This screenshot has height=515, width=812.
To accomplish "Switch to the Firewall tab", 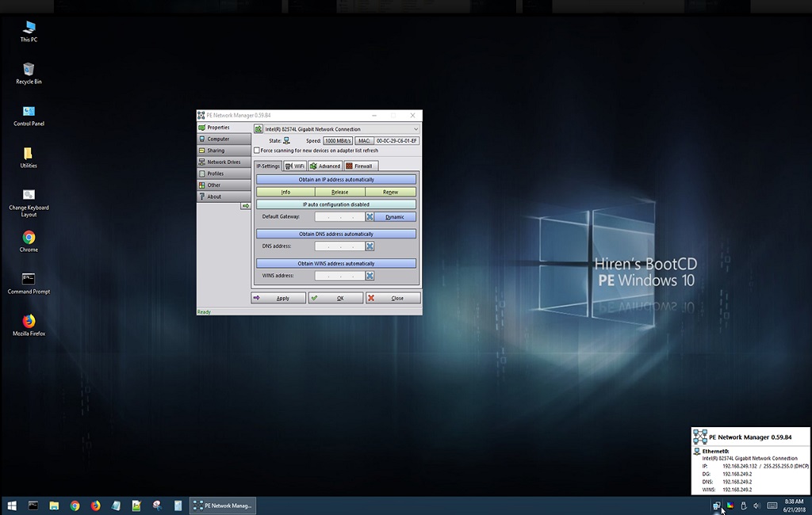I will [361, 166].
